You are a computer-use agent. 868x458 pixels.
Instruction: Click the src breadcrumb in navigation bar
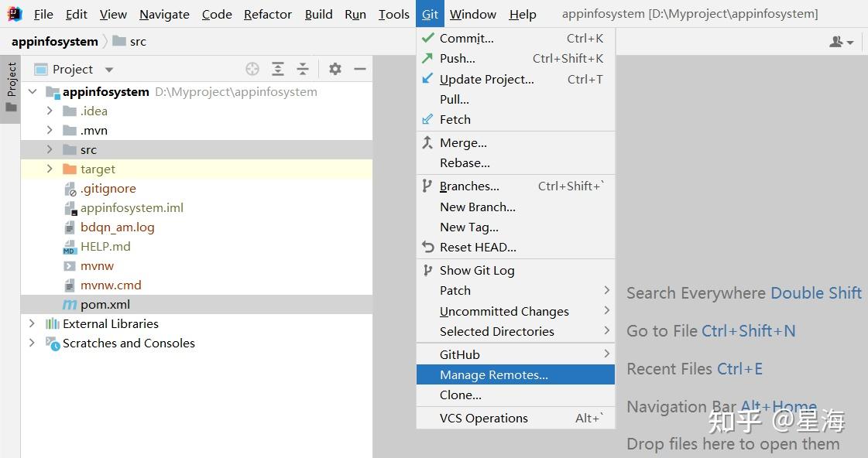(137, 42)
